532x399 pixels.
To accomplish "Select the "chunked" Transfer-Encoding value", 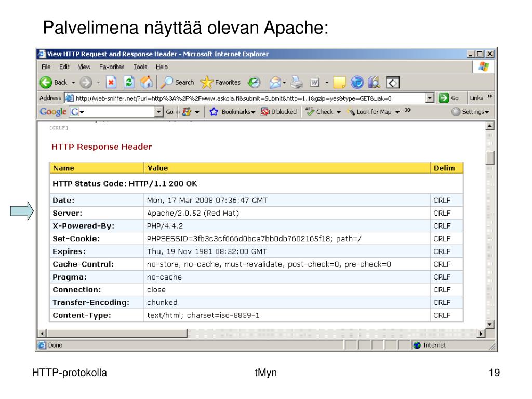I will tap(162, 303).
